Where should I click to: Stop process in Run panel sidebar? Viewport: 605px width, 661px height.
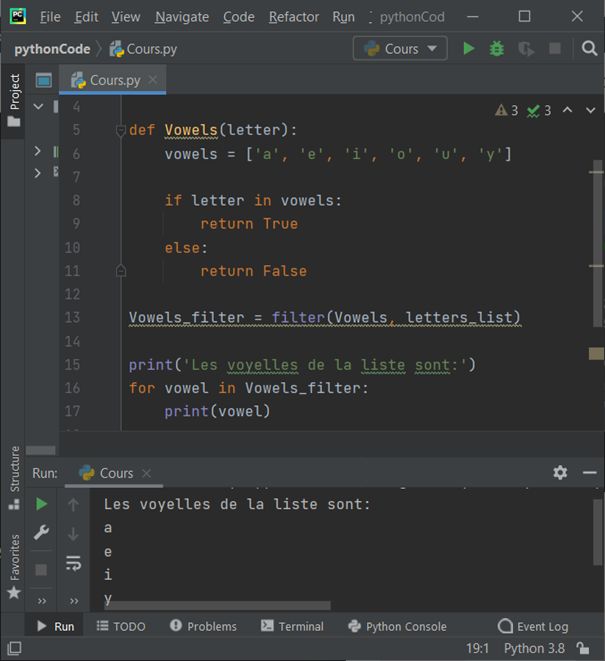click(41, 570)
